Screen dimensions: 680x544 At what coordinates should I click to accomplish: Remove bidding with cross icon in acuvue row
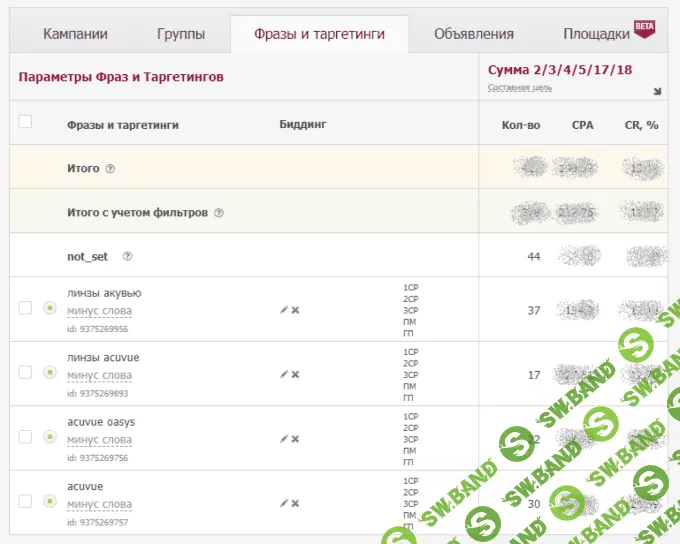coord(295,502)
